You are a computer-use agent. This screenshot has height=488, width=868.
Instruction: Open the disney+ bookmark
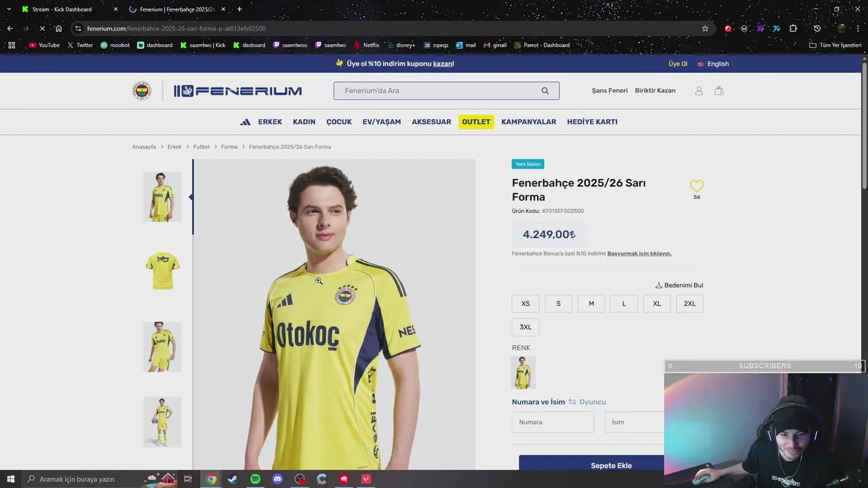401,45
